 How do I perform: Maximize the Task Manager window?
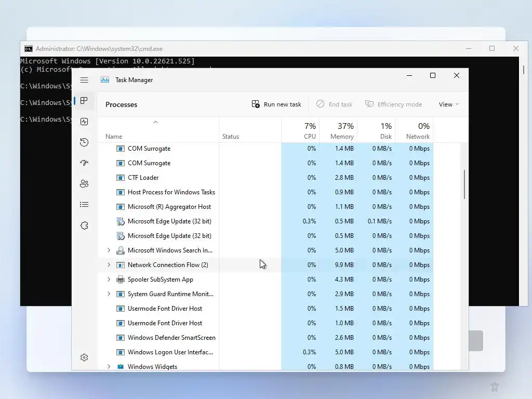433,75
